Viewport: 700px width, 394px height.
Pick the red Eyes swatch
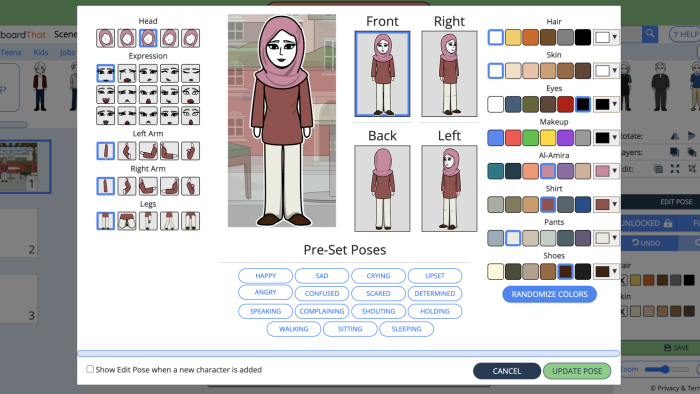click(565, 104)
